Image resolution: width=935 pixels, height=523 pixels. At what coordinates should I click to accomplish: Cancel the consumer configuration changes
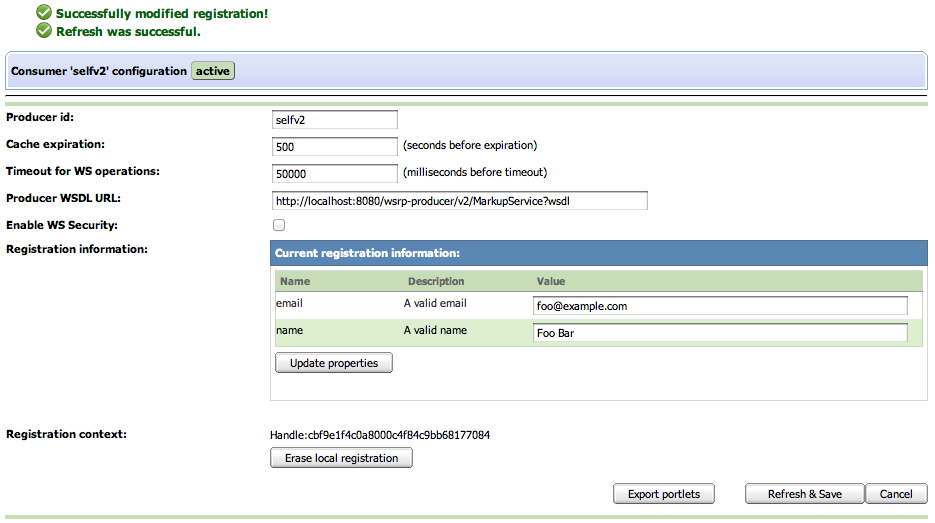click(895, 494)
